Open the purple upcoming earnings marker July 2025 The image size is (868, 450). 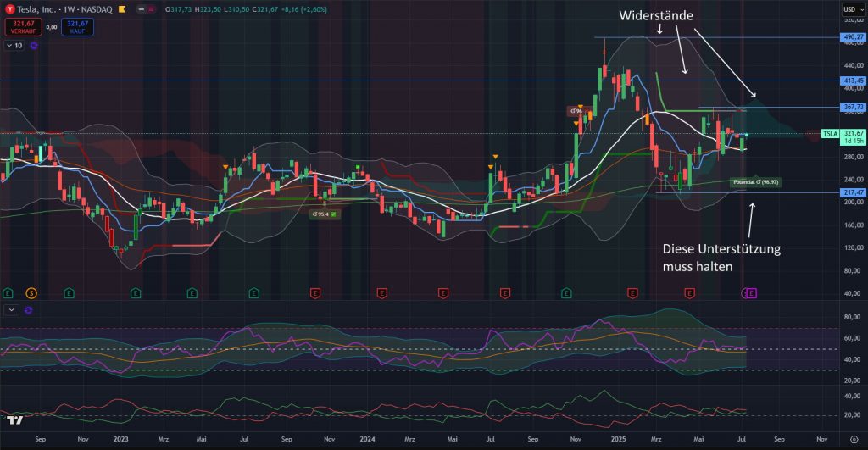click(752, 293)
